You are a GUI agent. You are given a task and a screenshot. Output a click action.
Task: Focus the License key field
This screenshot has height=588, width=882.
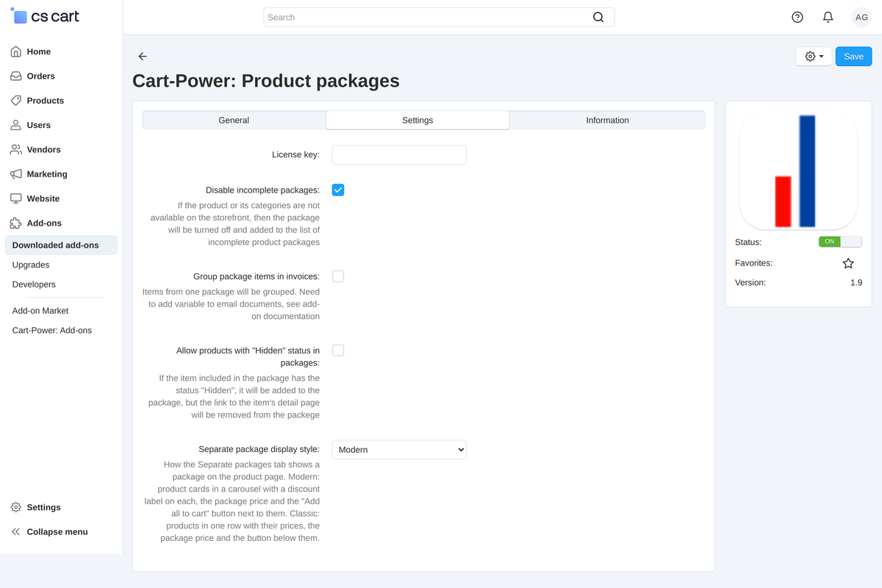[x=399, y=154]
